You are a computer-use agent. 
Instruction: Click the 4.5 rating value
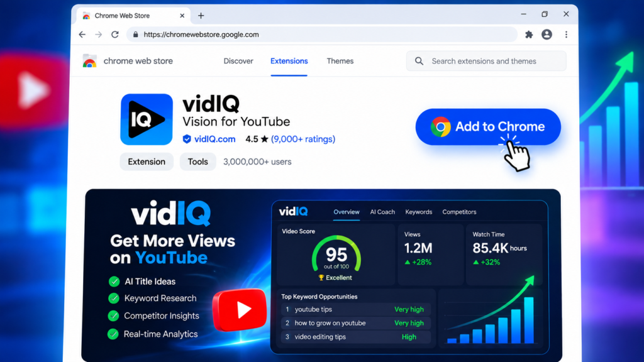[252, 139]
